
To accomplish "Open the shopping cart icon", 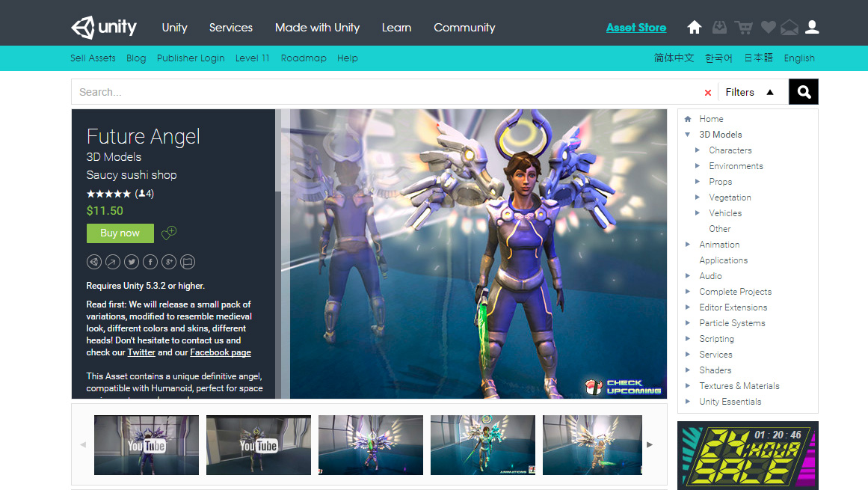I will coord(743,27).
